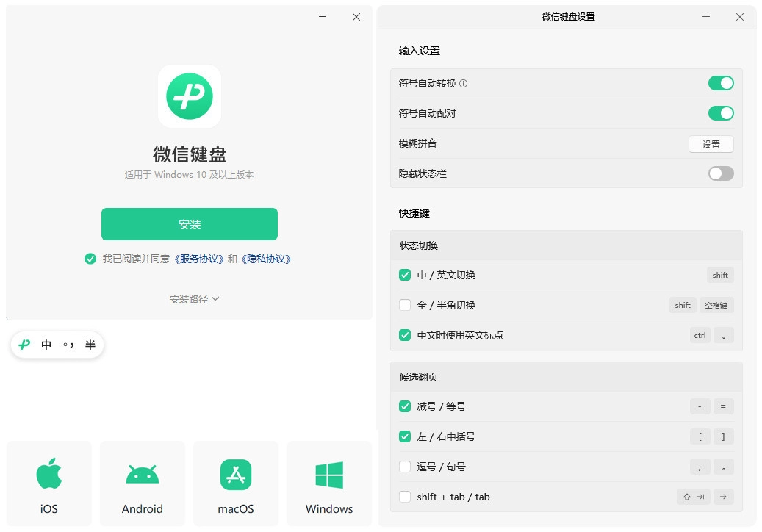This screenshot has width=762, height=532.
Task: Click the agreement green check icon
Action: (x=90, y=259)
